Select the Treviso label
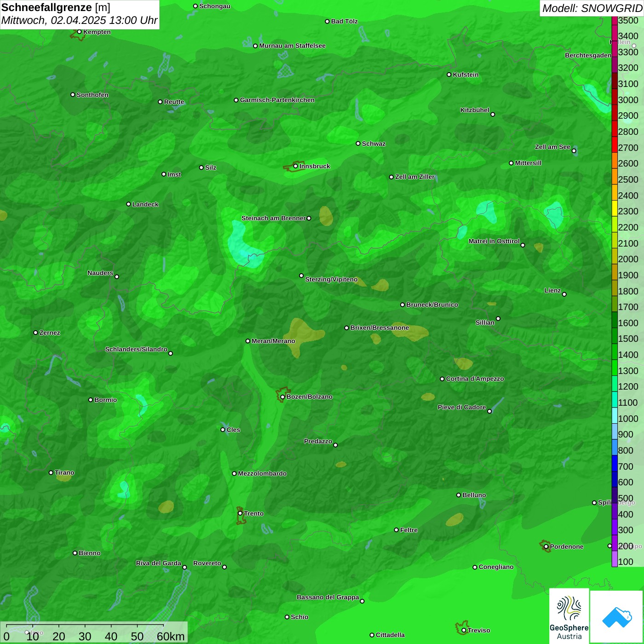644x644 pixels. click(478, 630)
